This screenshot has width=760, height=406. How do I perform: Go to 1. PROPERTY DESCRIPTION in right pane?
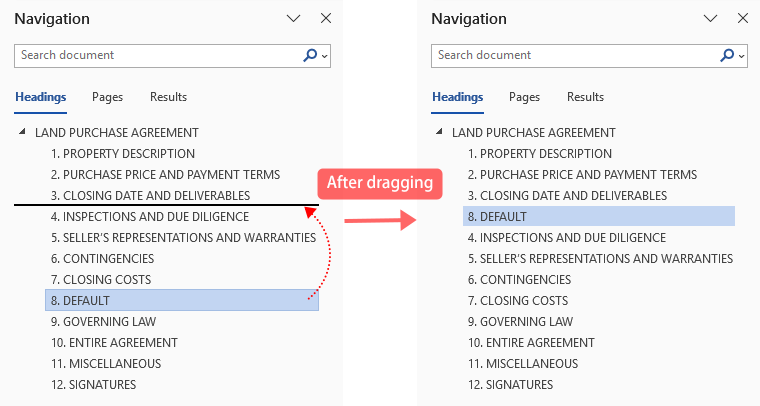(x=539, y=154)
